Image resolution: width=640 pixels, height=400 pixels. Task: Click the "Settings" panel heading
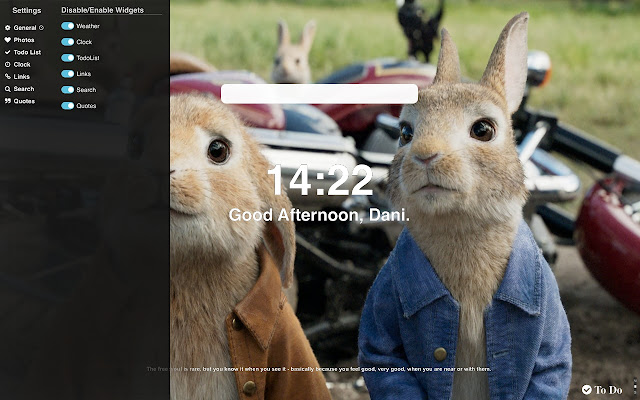27,10
